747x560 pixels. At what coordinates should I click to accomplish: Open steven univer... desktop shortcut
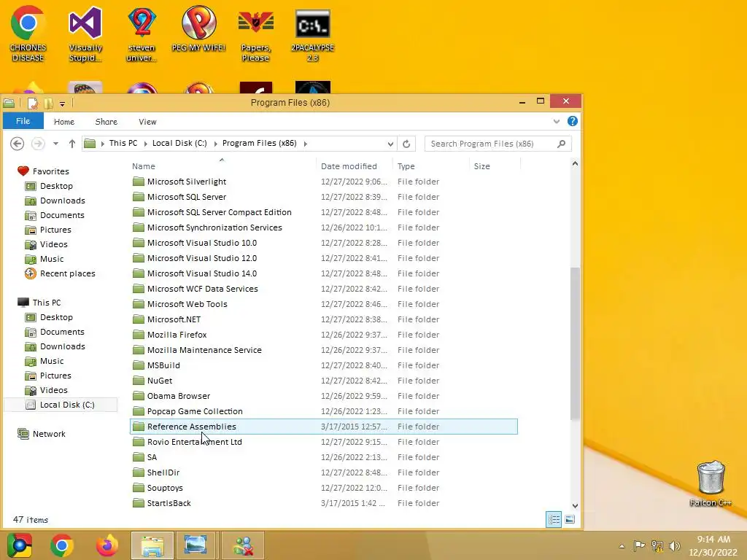point(142,34)
